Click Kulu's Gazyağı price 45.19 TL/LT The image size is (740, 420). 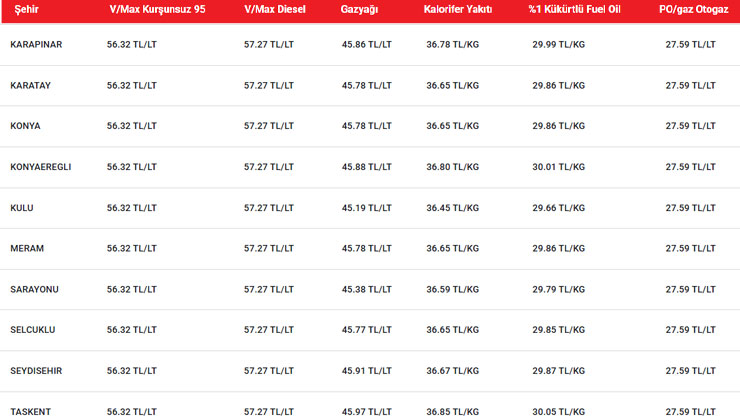coord(366,208)
